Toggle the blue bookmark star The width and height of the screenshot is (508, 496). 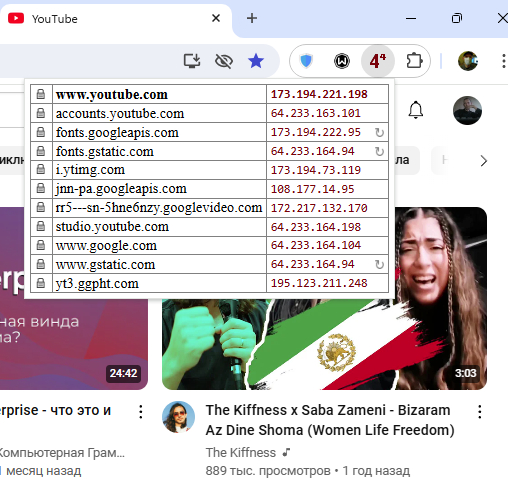(256, 61)
